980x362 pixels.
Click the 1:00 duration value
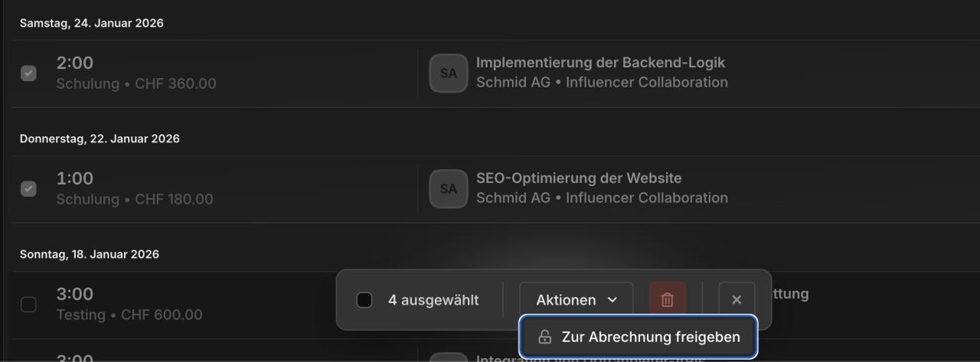point(75,179)
